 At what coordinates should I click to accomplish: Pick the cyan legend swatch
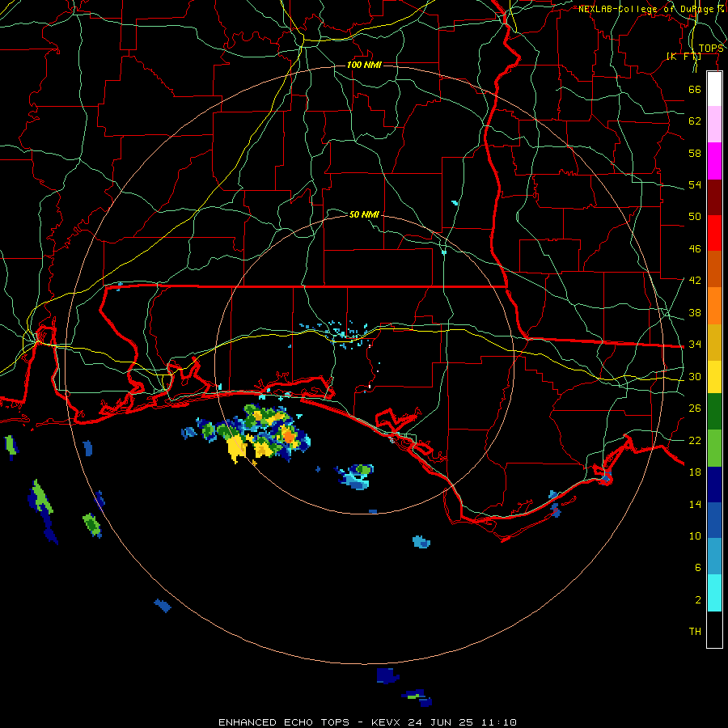[714, 593]
